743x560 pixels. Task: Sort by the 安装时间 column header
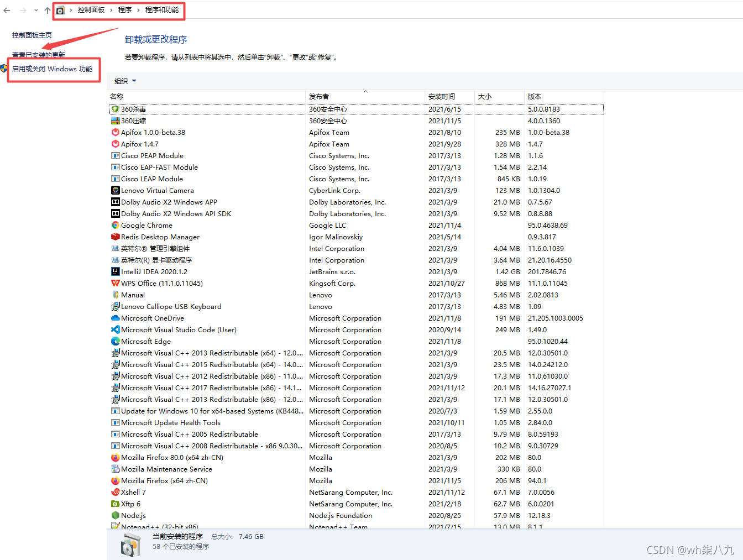[449, 96]
